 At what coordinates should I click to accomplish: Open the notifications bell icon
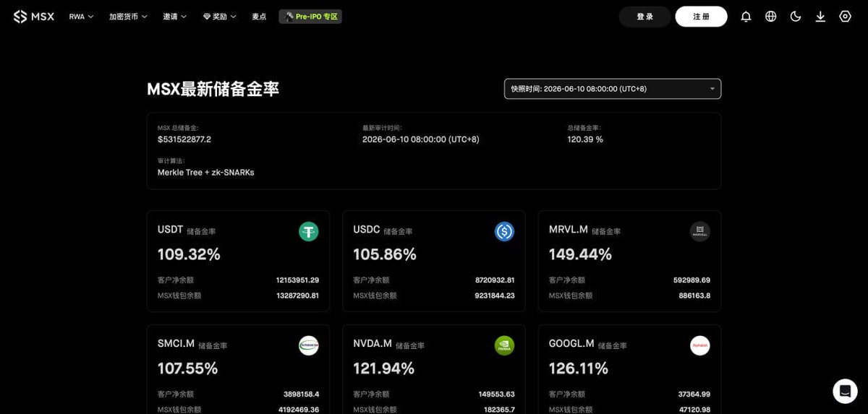tap(746, 17)
